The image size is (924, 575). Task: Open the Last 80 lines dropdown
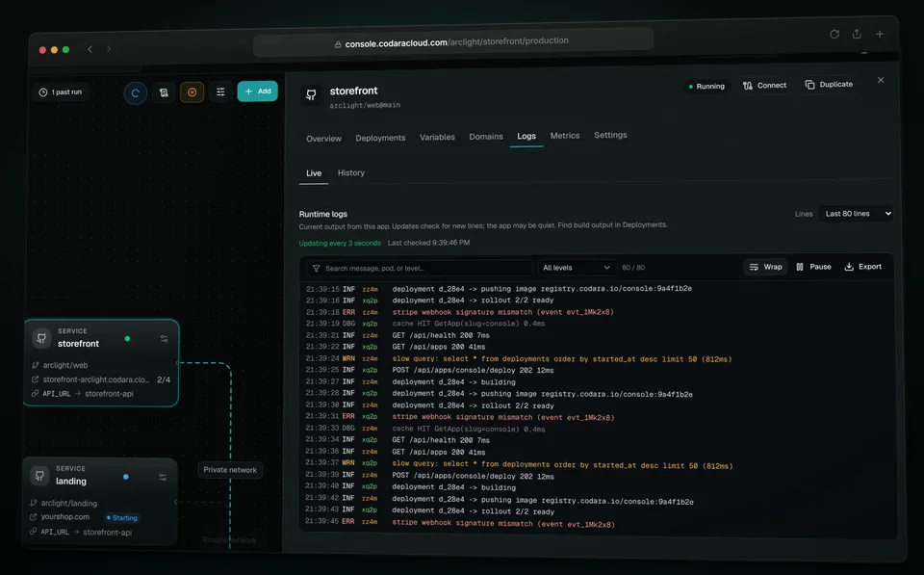(x=857, y=214)
